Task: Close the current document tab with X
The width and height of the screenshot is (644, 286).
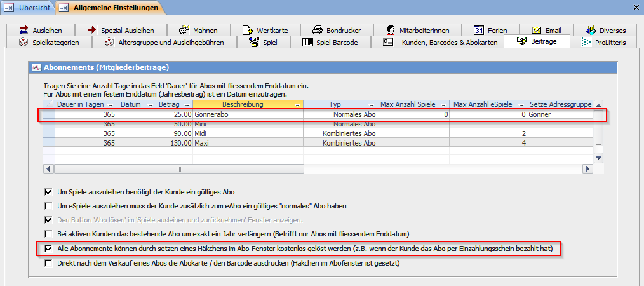Action: 637,8
